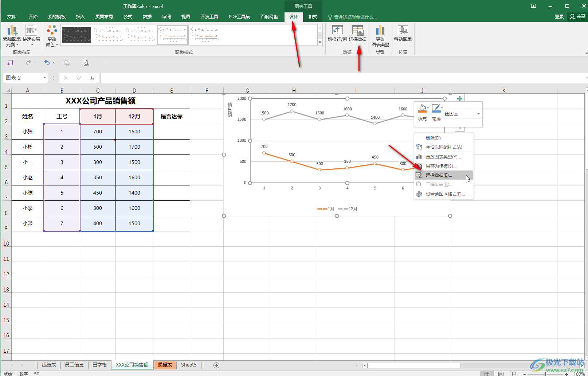Click the chart elements plus button

[x=460, y=99]
